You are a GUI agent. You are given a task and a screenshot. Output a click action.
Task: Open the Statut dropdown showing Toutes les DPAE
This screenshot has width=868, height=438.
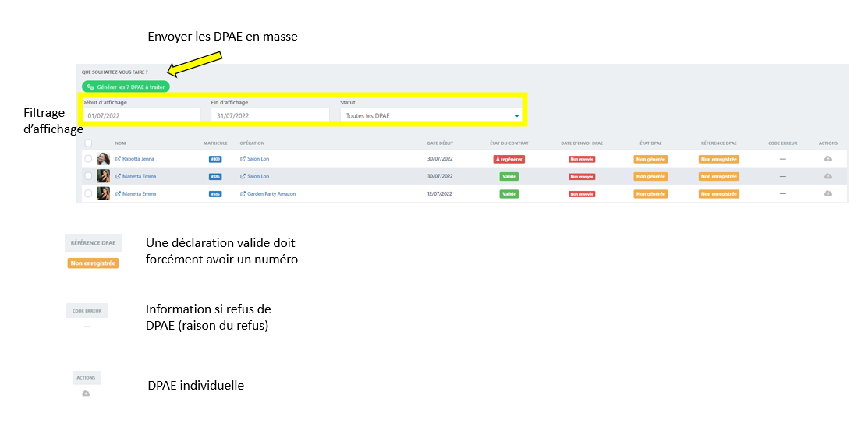pos(432,115)
